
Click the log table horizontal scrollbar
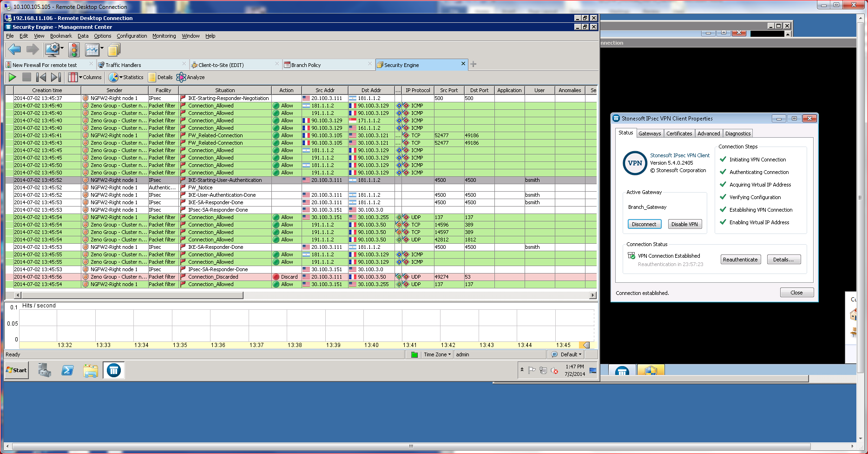[132, 295]
